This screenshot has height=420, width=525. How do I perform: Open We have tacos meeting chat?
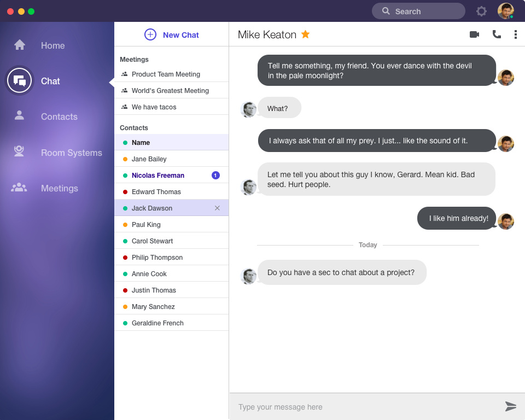(x=171, y=107)
